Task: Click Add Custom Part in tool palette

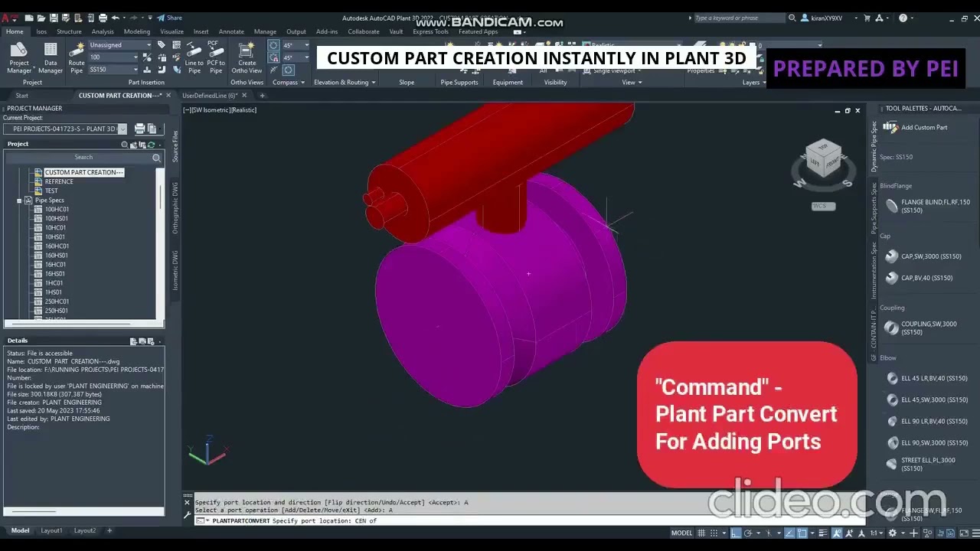Action: point(916,128)
